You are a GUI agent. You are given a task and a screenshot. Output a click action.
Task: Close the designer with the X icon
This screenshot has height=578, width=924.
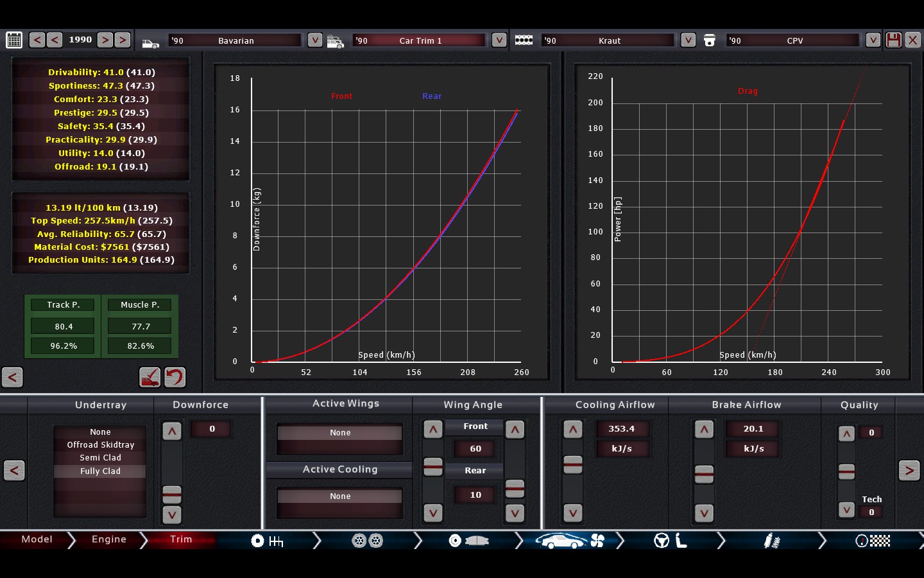point(912,40)
